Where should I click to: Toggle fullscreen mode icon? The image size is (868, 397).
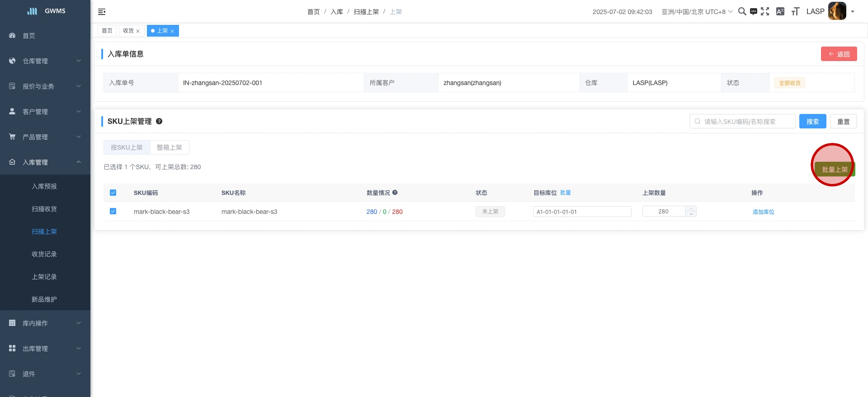pos(765,11)
